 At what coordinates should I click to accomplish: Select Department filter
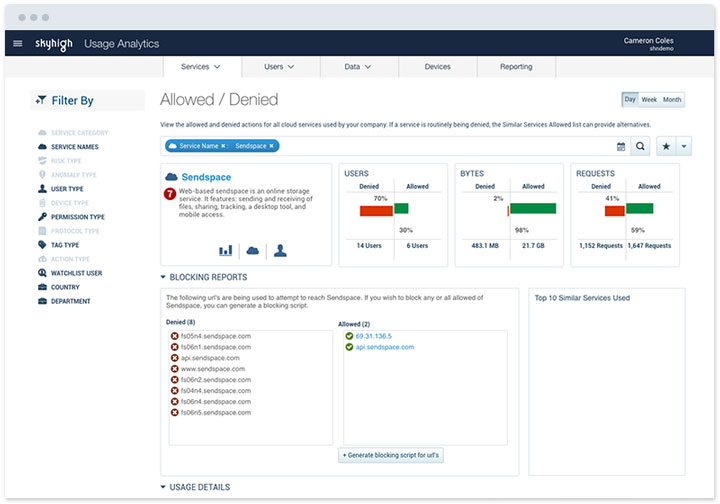coord(64,301)
